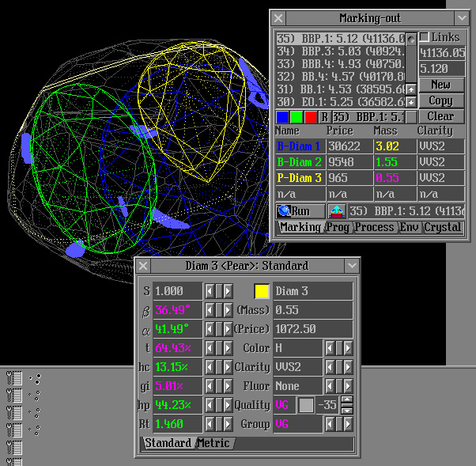Click the Clear button
Screen dimensions: 476x466
[440, 116]
